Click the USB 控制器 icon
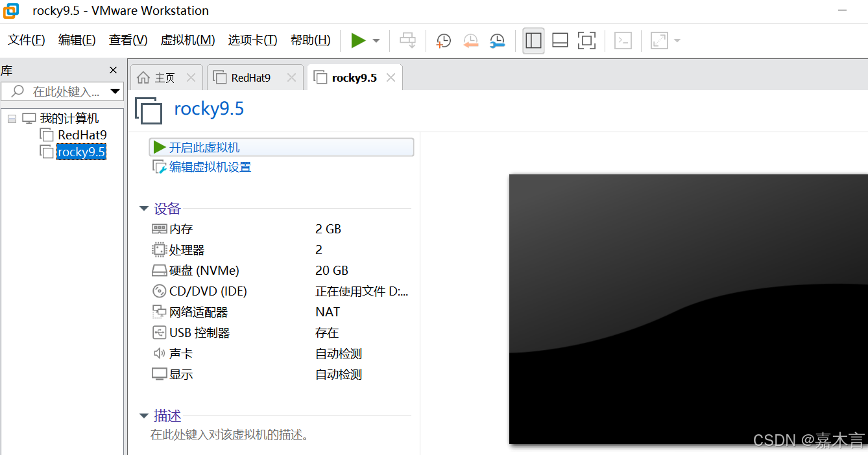Viewport: 868px width, 455px height. click(x=159, y=332)
